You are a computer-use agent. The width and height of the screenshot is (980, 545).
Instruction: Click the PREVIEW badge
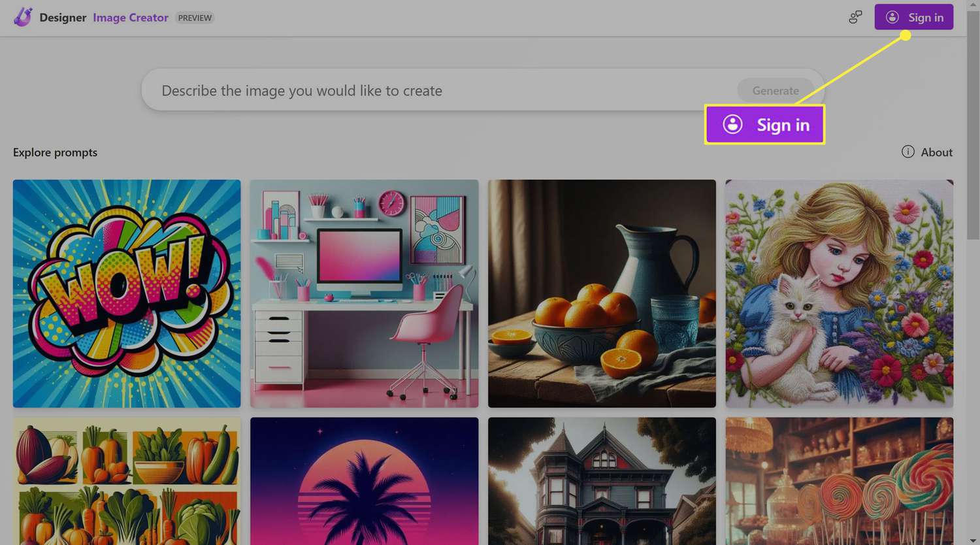(195, 18)
